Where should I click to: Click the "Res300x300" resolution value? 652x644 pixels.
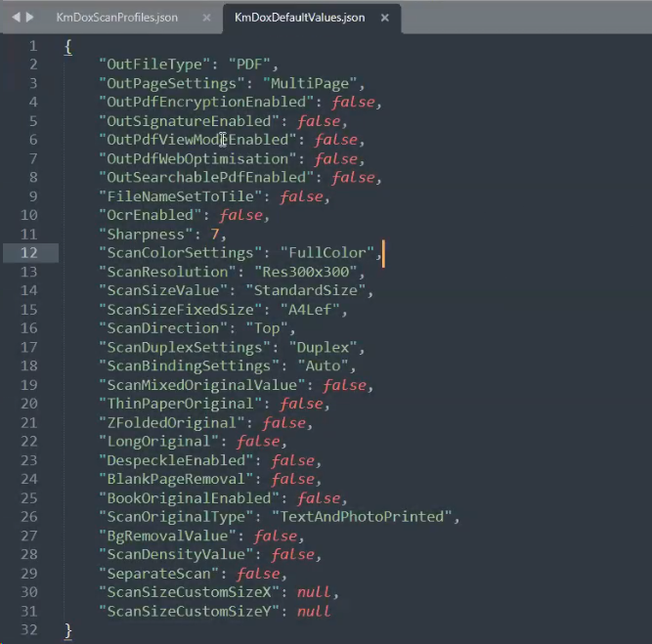click(317, 272)
